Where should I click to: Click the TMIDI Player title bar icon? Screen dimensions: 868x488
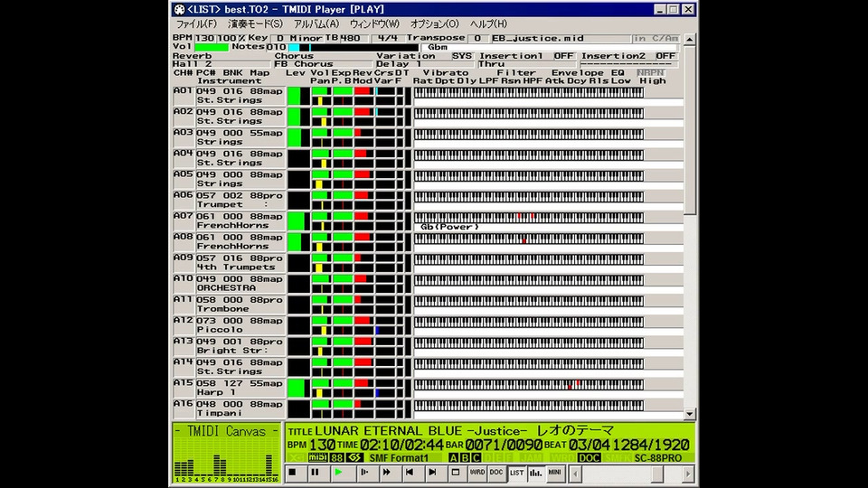(179, 9)
